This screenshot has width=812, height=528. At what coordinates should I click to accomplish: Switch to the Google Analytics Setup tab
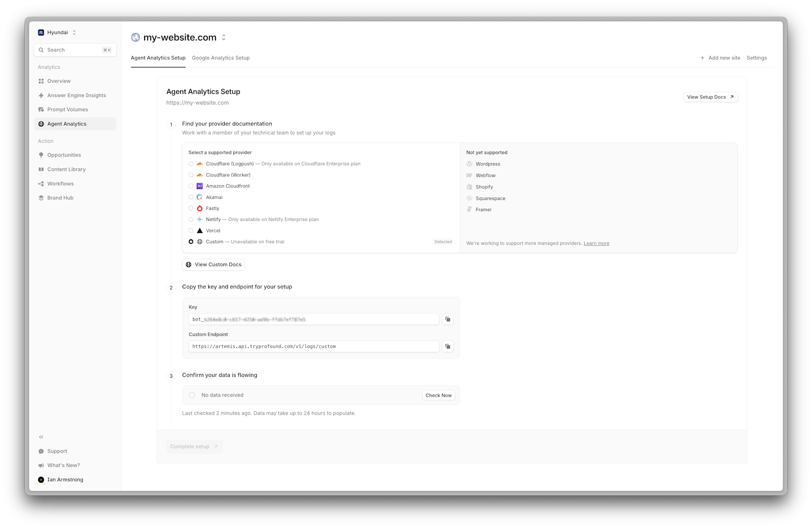(220, 58)
